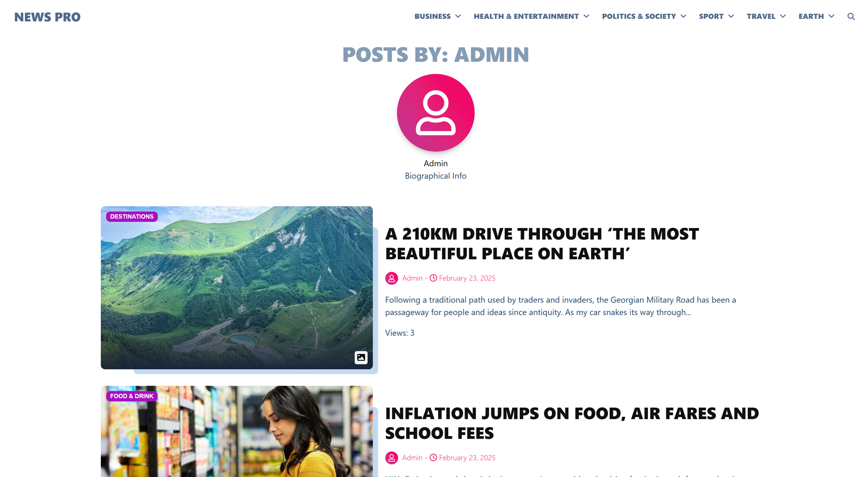Open the Food & Drink category tag
868x477 pixels.
click(132, 396)
